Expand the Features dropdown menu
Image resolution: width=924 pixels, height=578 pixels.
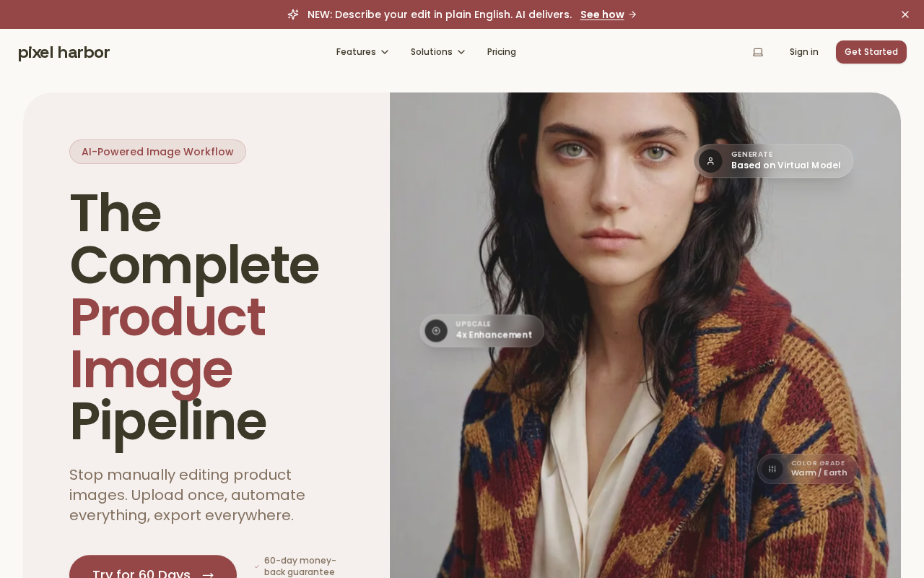tap(362, 52)
